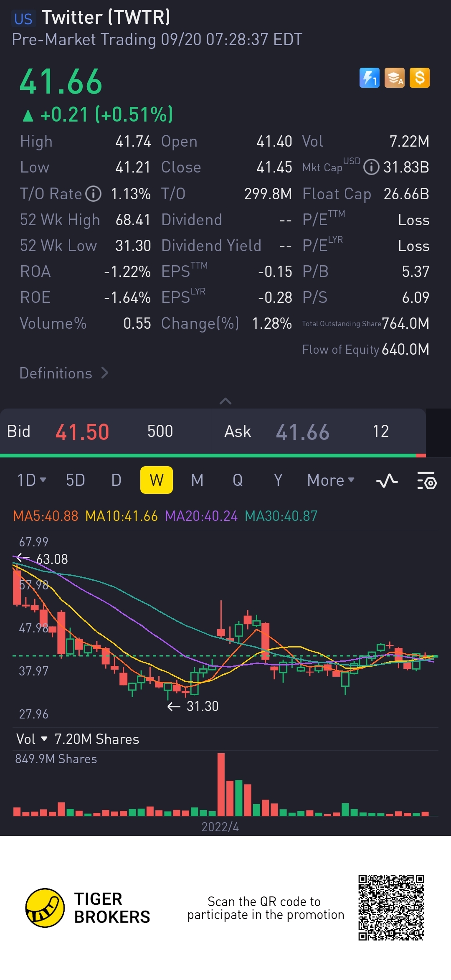Tap the MA5:40.88 label
Image resolution: width=451 pixels, height=980 pixels.
(x=46, y=516)
